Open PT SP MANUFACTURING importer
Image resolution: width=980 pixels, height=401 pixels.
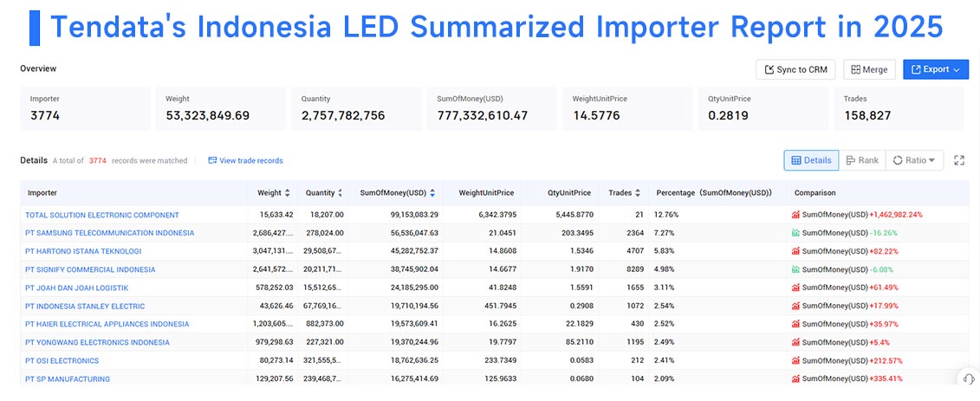(x=68, y=379)
